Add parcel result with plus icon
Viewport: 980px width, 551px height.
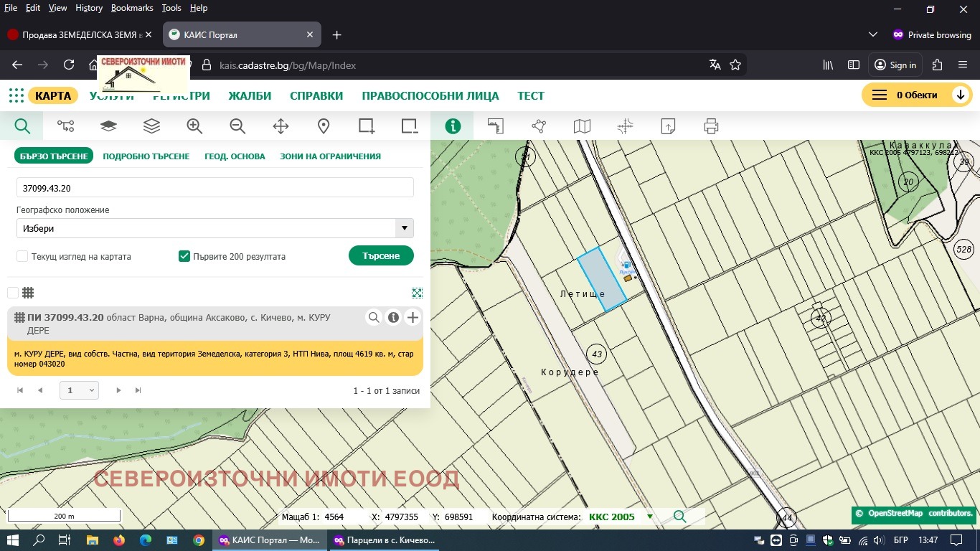(x=413, y=318)
